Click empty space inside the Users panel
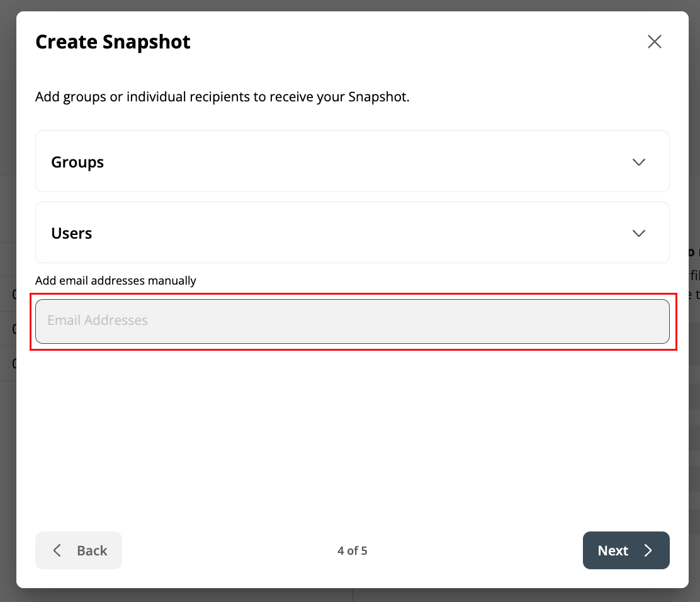 coord(378,233)
